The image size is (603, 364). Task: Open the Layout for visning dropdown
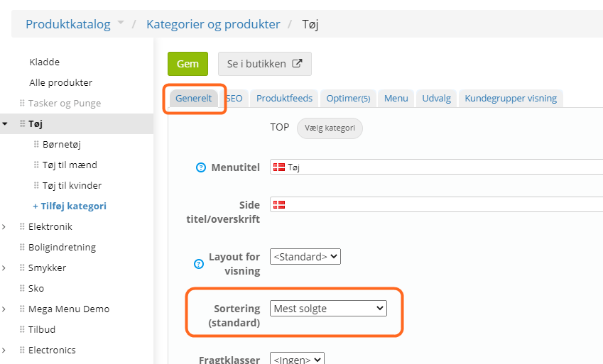[305, 257]
